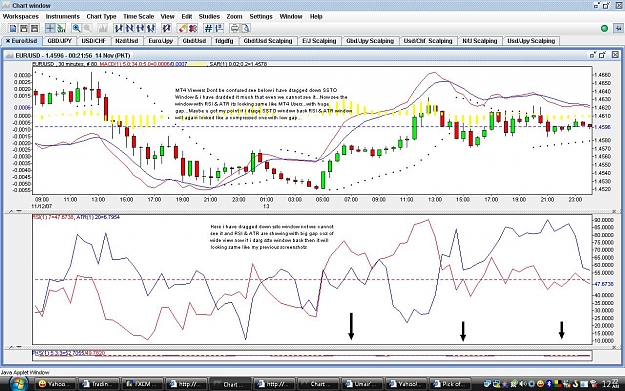Click the third blue candlestick shift icon
This screenshot has height=391, width=625.
(x=140, y=28)
